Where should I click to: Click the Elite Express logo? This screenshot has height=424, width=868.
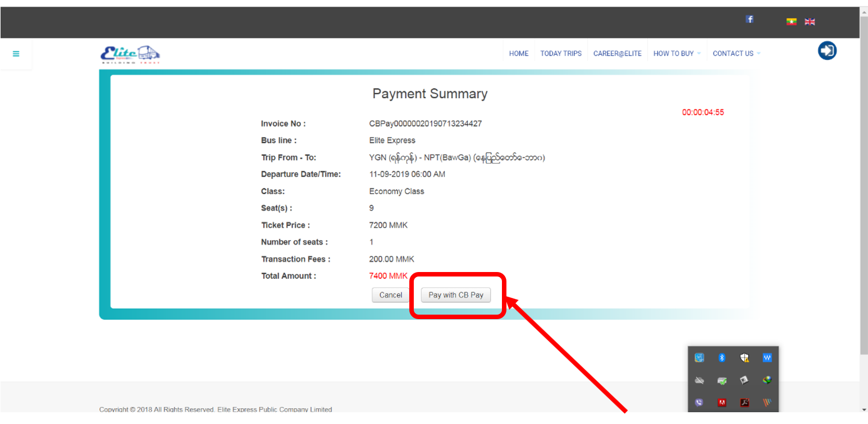[x=130, y=53]
